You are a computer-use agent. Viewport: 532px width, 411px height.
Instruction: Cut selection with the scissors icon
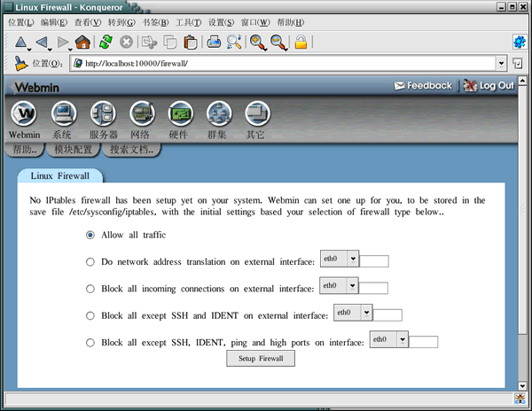point(149,43)
